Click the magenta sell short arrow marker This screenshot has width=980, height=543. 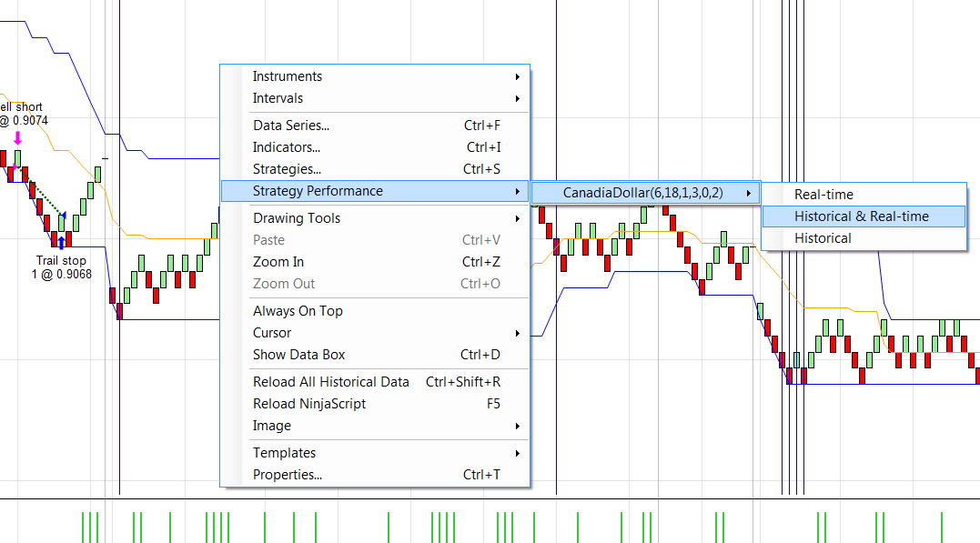[x=17, y=137]
